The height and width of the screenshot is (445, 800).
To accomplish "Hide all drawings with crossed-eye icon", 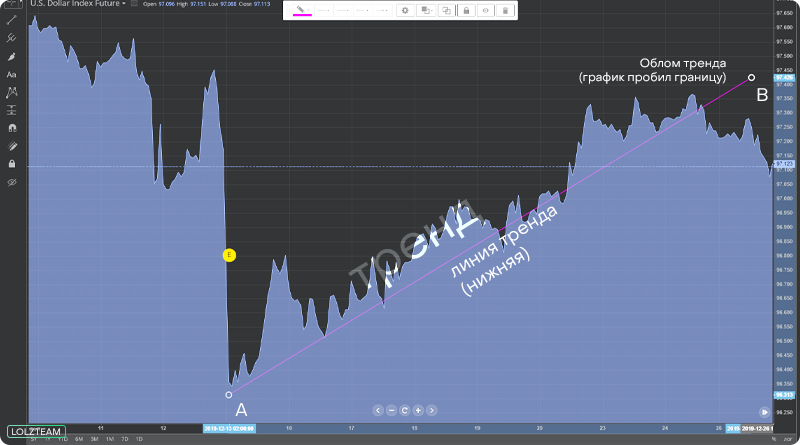I will tap(11, 182).
